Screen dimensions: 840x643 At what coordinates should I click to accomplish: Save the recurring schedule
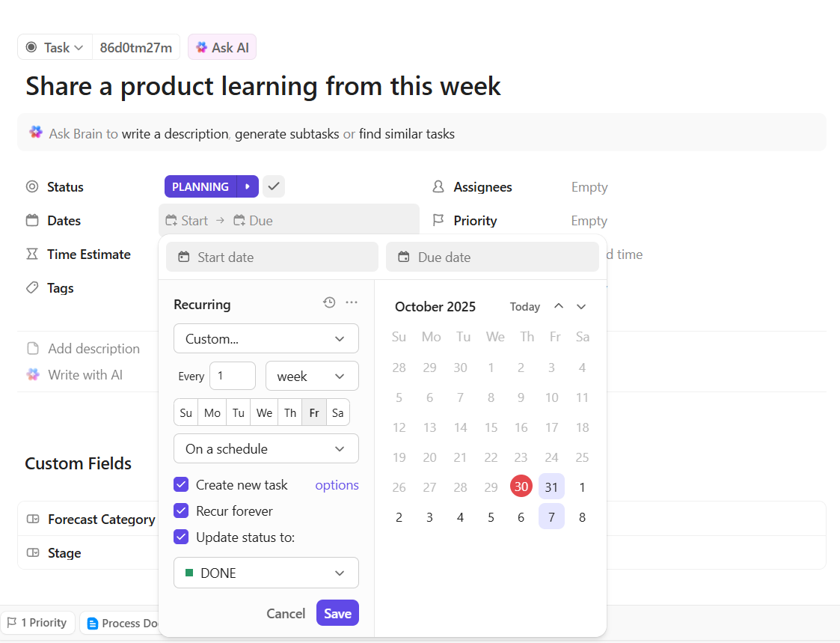tap(337, 612)
